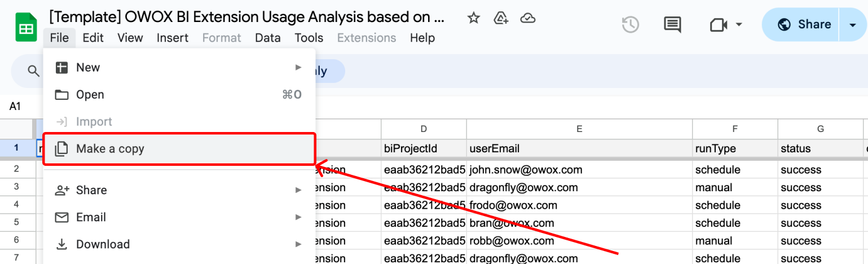The height and width of the screenshot is (264, 868).
Task: Select Make a copy menu entry
Action: (179, 149)
